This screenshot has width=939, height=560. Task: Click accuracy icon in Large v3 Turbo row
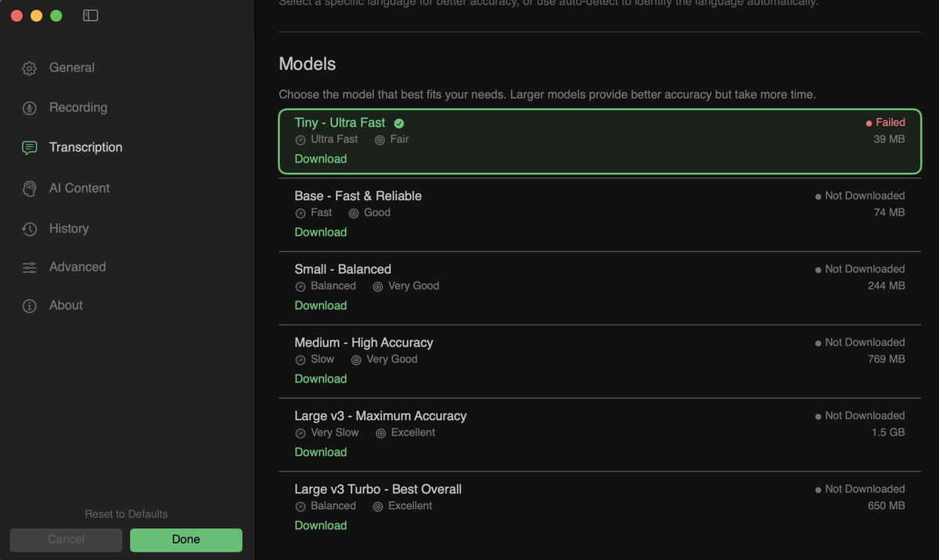tap(378, 507)
